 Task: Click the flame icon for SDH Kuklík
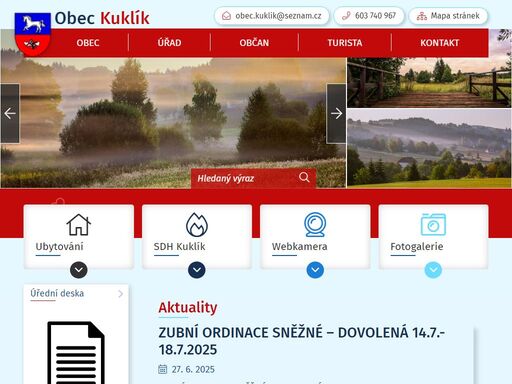tap(197, 225)
